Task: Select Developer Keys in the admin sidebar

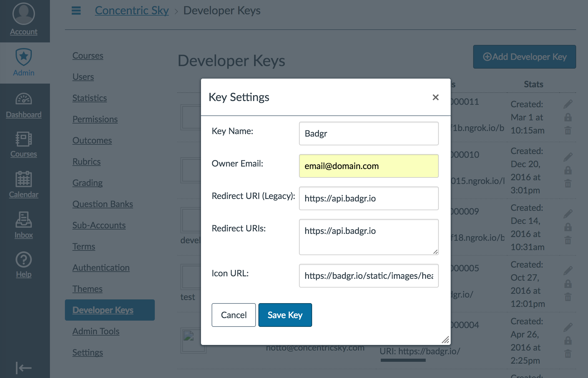Action: tap(110, 310)
